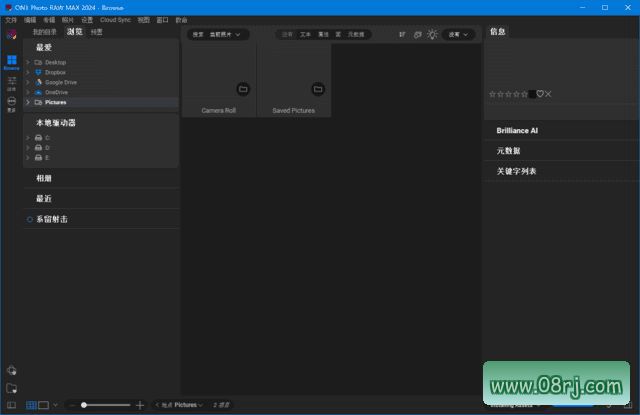Open the 窗口 menu
Image resolution: width=640 pixels, height=415 pixels.
click(162, 20)
